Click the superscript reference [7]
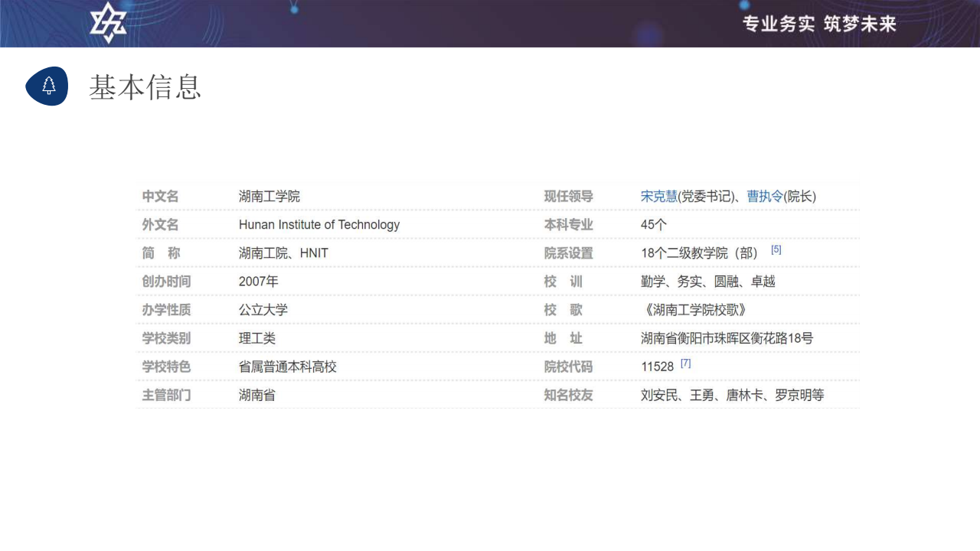 tap(685, 364)
